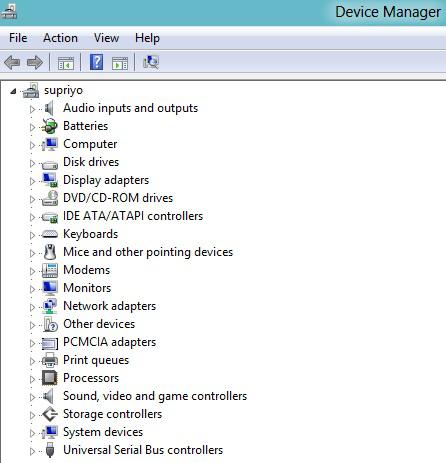
Task: Click the Show/Hide Action Pane toolbar icon
Action: pos(120,62)
